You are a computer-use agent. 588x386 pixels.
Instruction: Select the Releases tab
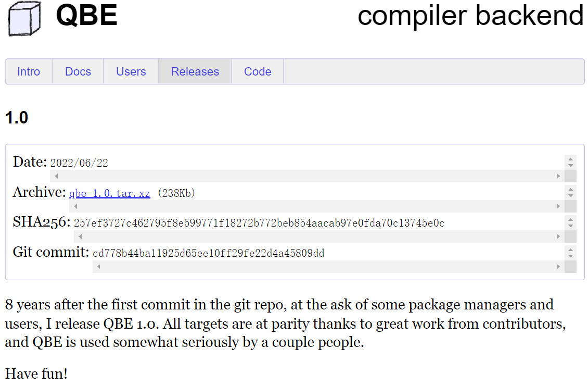coord(195,71)
